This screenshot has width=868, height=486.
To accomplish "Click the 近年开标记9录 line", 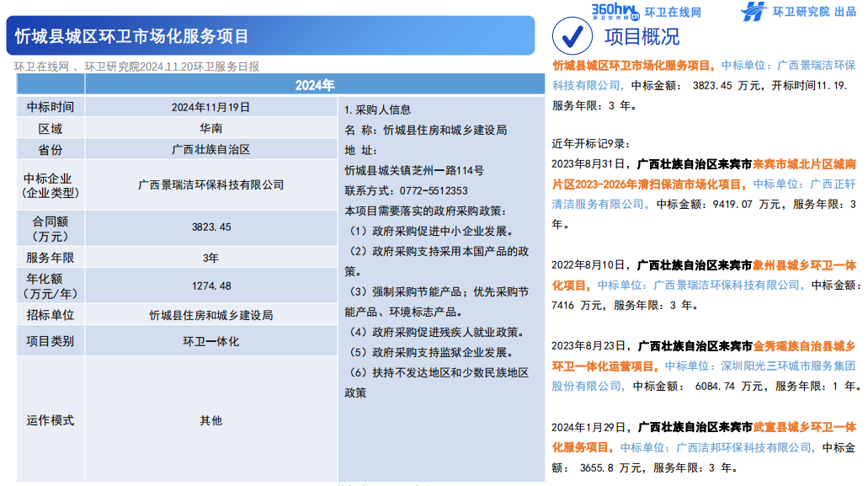I will (591, 144).
